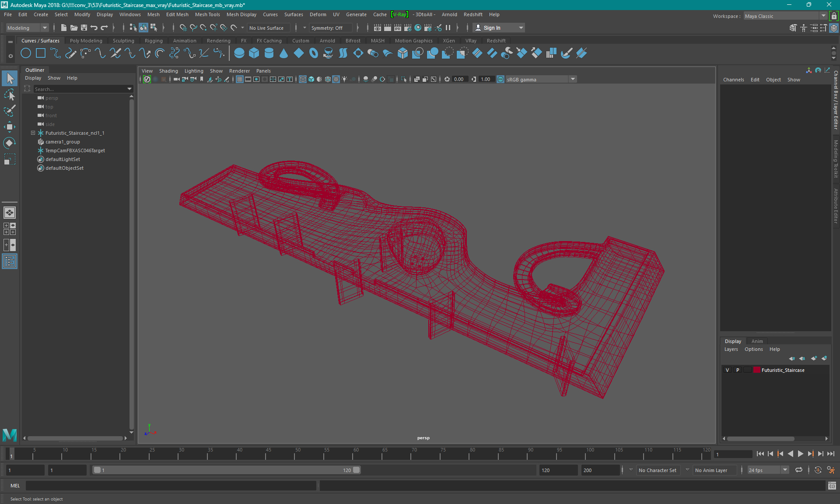The width and height of the screenshot is (840, 504).
Task: Open the sRGB gamma view transform dropdown
Action: (573, 79)
